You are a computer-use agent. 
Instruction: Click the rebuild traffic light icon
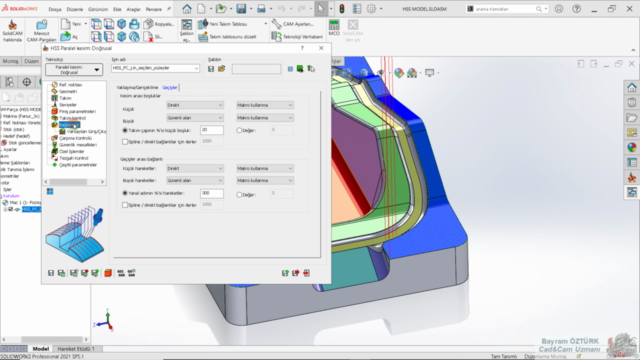[342, 9]
